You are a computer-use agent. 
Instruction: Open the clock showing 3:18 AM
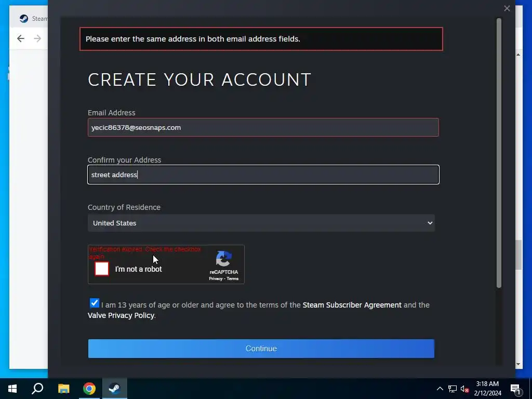487,389
